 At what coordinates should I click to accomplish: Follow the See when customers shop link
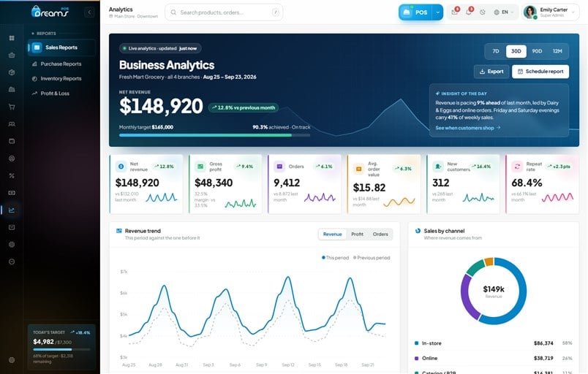tap(467, 128)
